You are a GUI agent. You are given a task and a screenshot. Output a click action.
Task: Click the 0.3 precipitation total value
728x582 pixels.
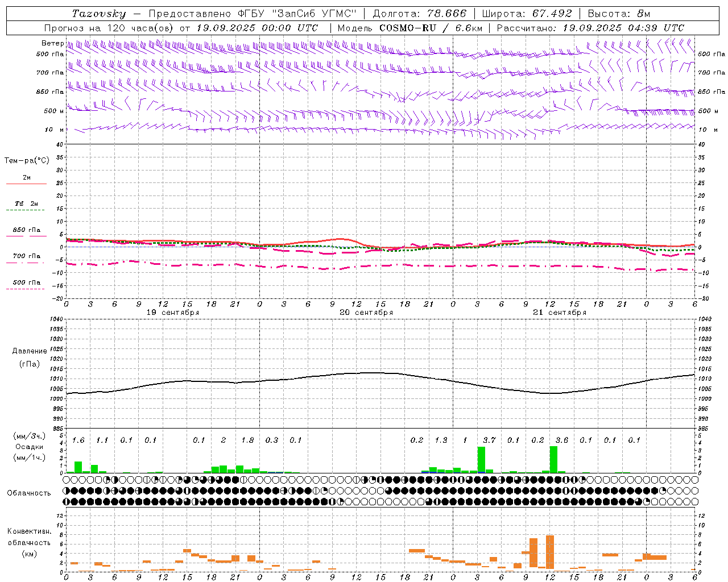[x=272, y=440]
